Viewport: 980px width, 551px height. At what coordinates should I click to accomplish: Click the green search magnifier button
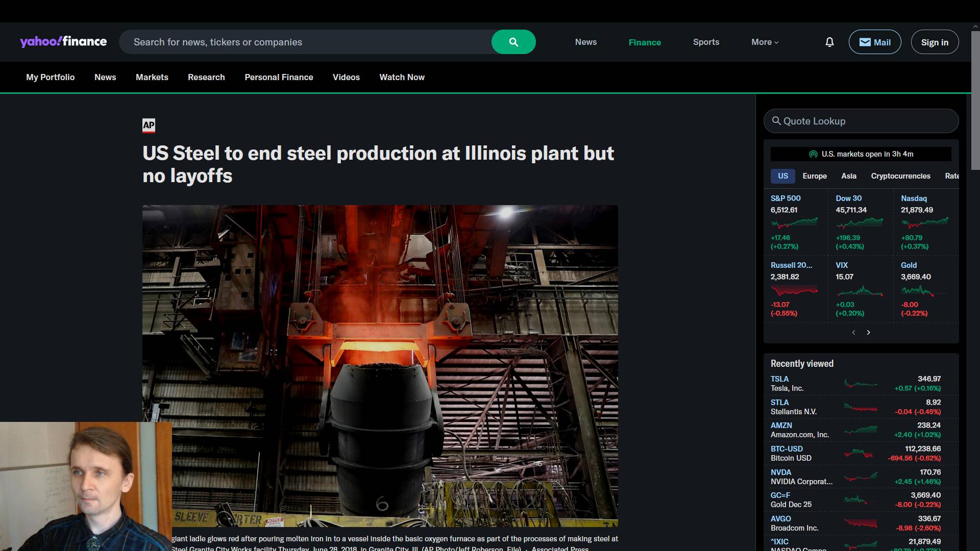click(x=513, y=42)
